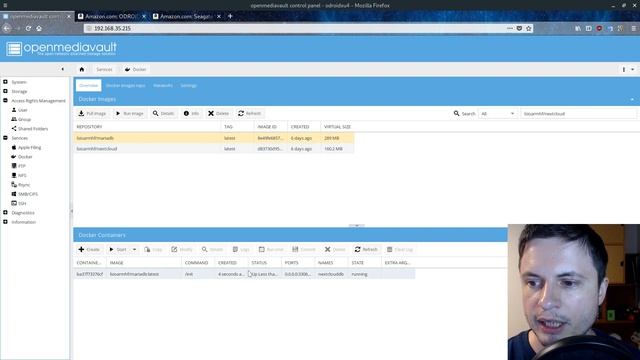Image resolution: width=640 pixels, height=360 pixels.
Task: Expand the System tree node
Action: click(x=5, y=82)
